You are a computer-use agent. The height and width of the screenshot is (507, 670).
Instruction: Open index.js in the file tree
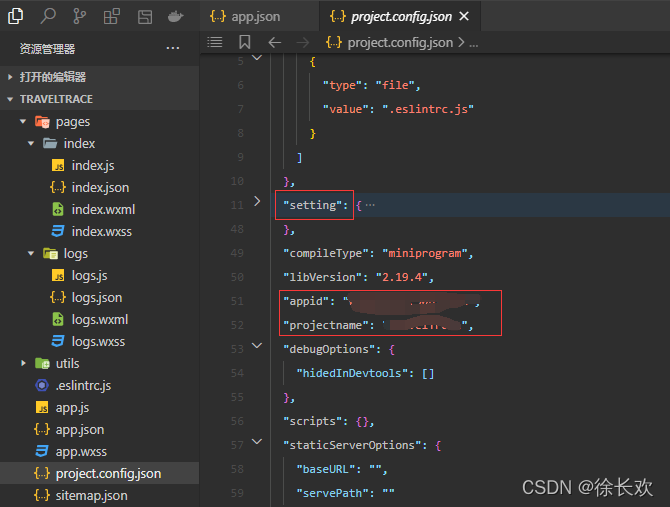coord(93,165)
